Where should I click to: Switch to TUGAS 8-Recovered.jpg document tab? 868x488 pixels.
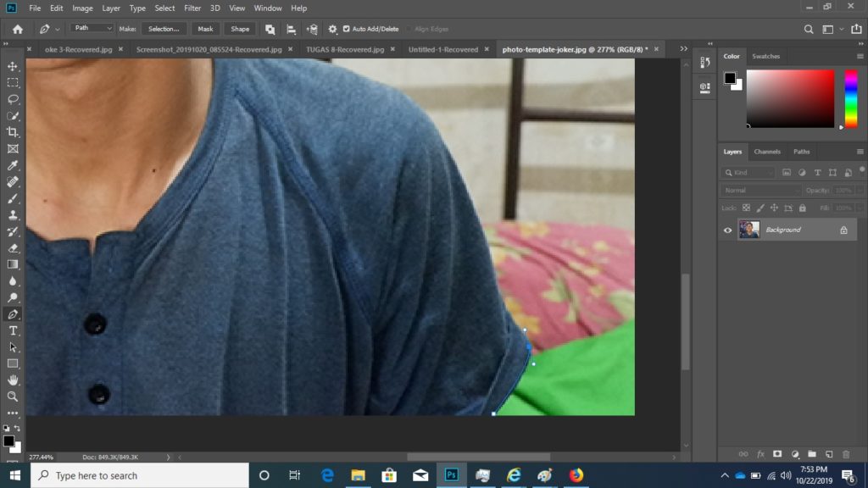345,49
